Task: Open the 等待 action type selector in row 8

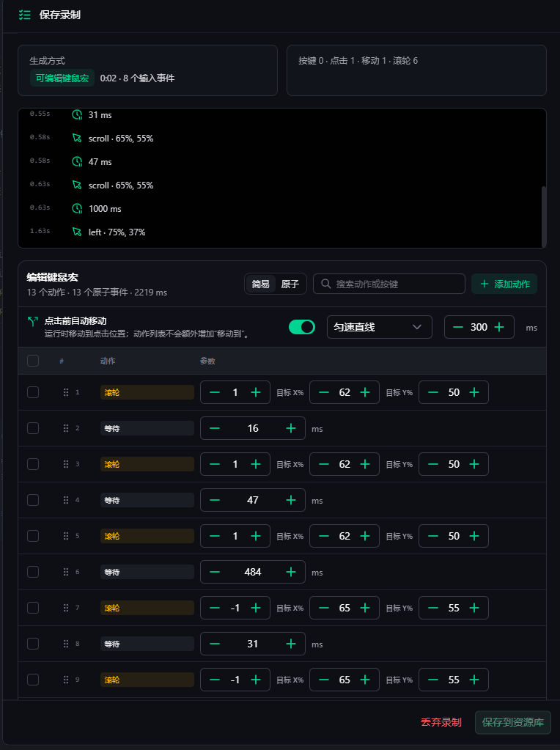Action: 147,644
